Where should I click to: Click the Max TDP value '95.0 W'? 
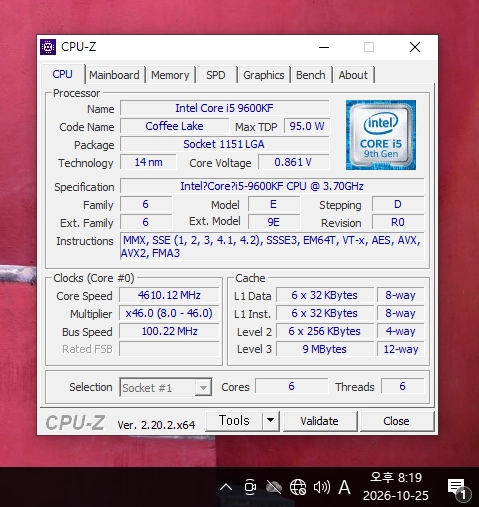click(307, 126)
